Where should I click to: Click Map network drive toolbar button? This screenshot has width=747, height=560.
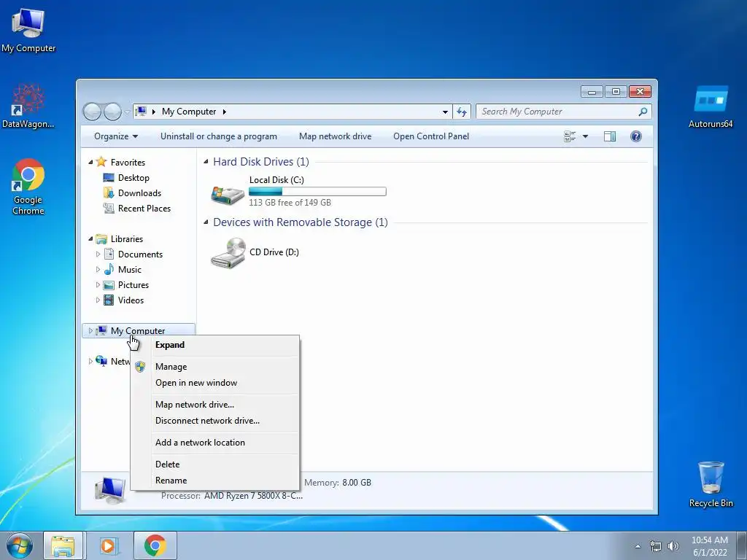(336, 136)
